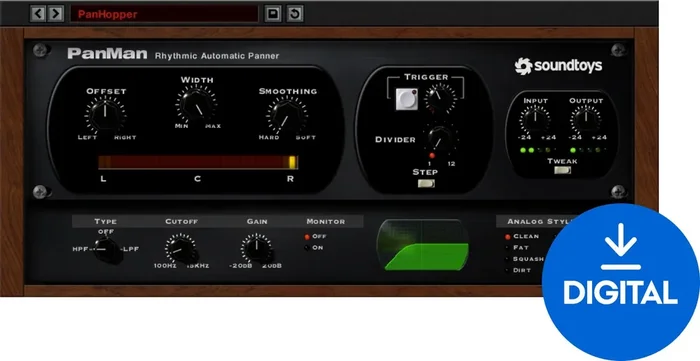
Task: Toggle the Tweak button
Action: [562, 170]
